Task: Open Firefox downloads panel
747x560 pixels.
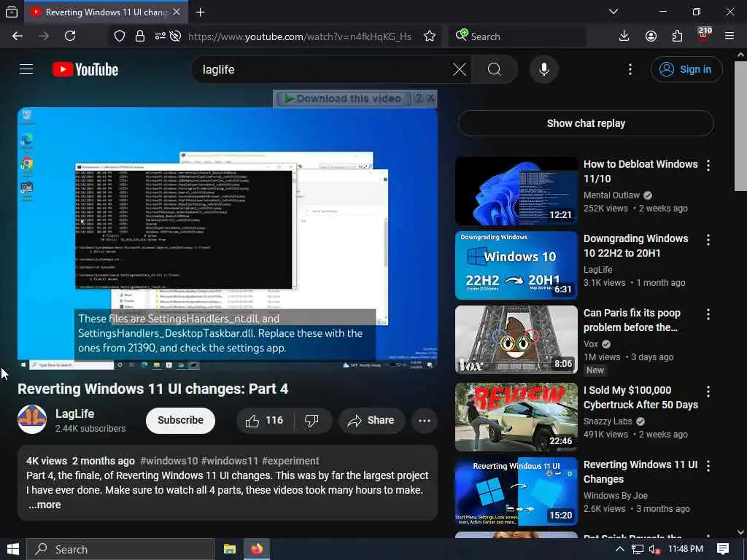Action: click(x=624, y=36)
